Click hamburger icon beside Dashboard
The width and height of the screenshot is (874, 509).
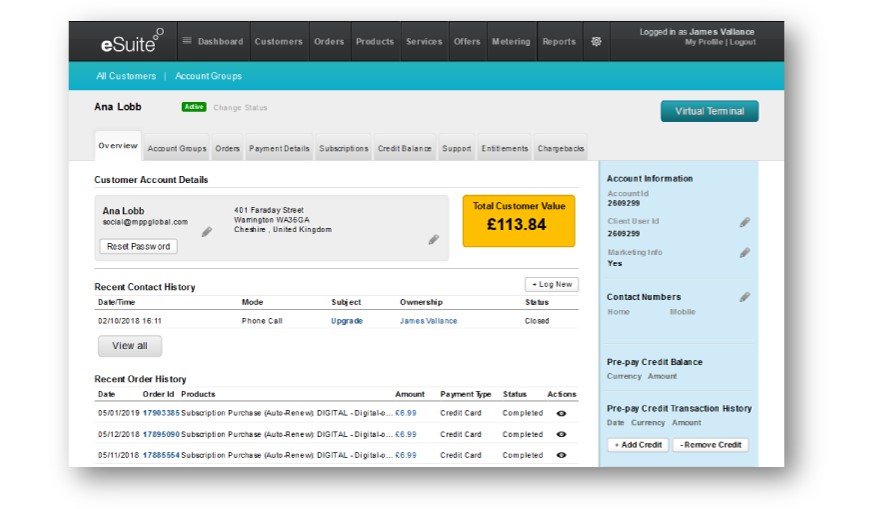pos(187,41)
